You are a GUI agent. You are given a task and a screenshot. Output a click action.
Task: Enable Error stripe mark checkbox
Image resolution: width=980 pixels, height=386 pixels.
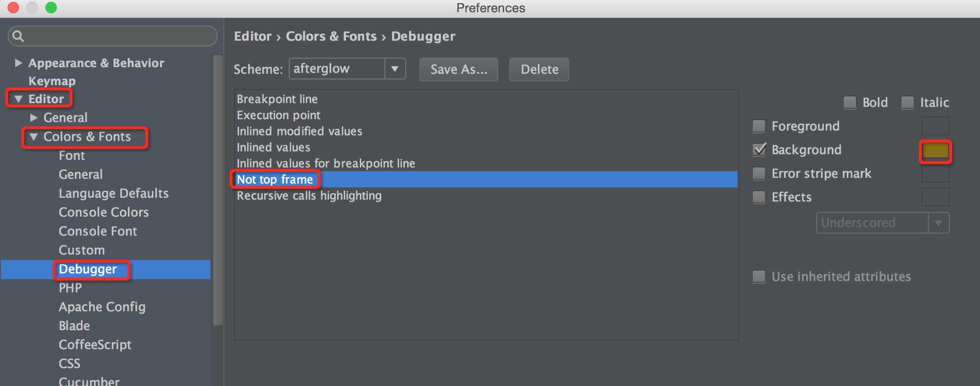pyautogui.click(x=759, y=173)
